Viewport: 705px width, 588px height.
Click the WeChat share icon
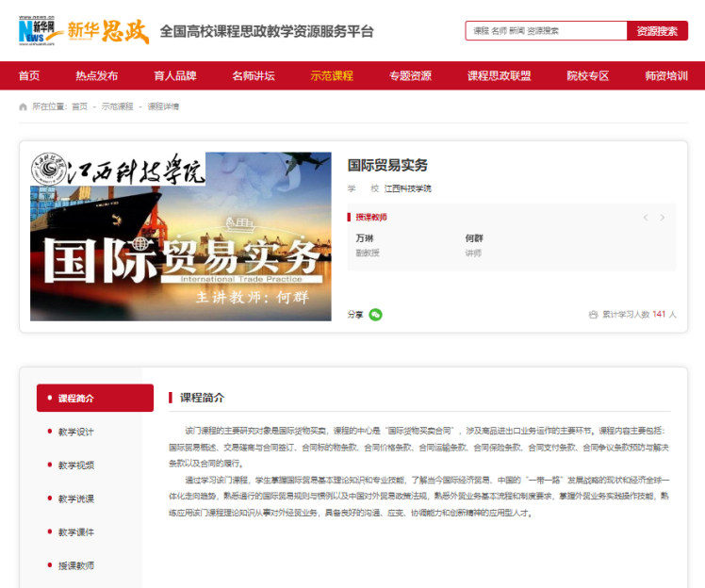point(376,315)
